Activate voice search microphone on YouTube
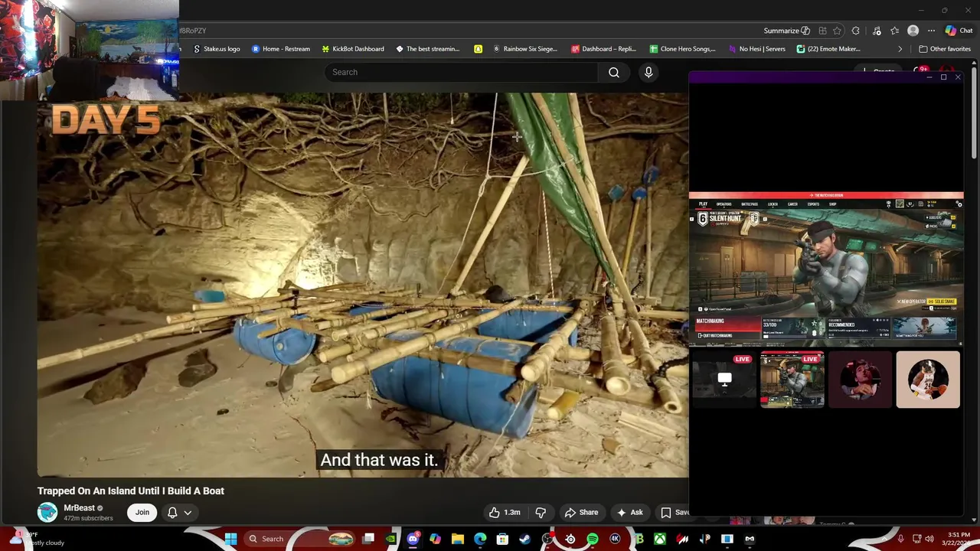 (x=648, y=72)
